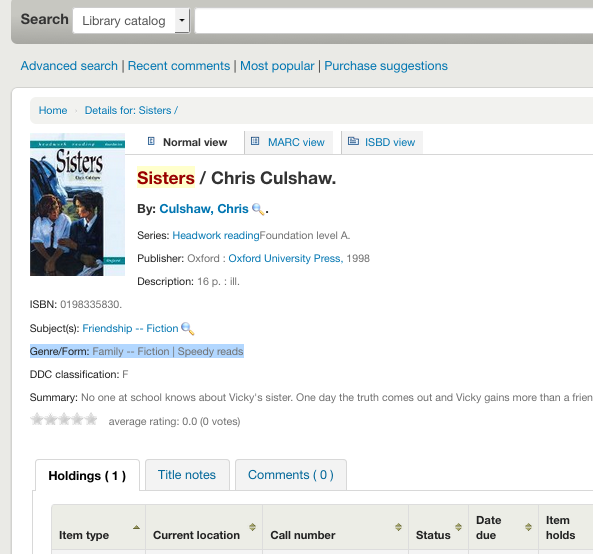This screenshot has width=593, height=554.
Task: Go to Most popular page
Action: [277, 66]
